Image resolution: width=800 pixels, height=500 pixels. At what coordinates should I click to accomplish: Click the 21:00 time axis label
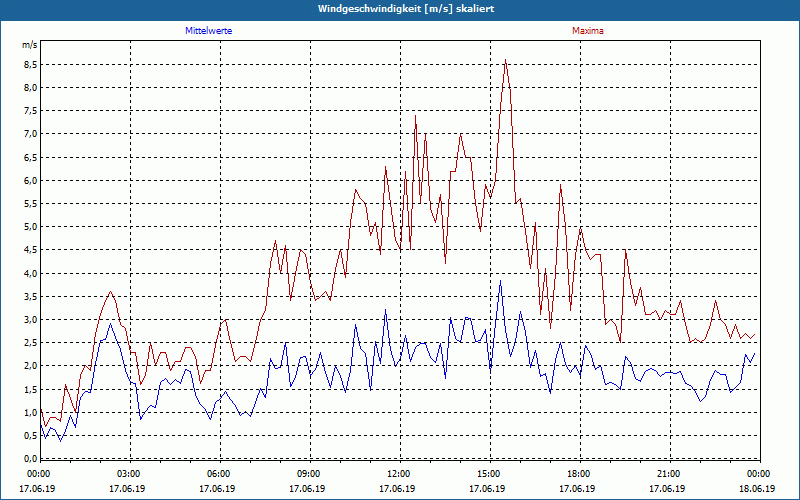point(667,474)
